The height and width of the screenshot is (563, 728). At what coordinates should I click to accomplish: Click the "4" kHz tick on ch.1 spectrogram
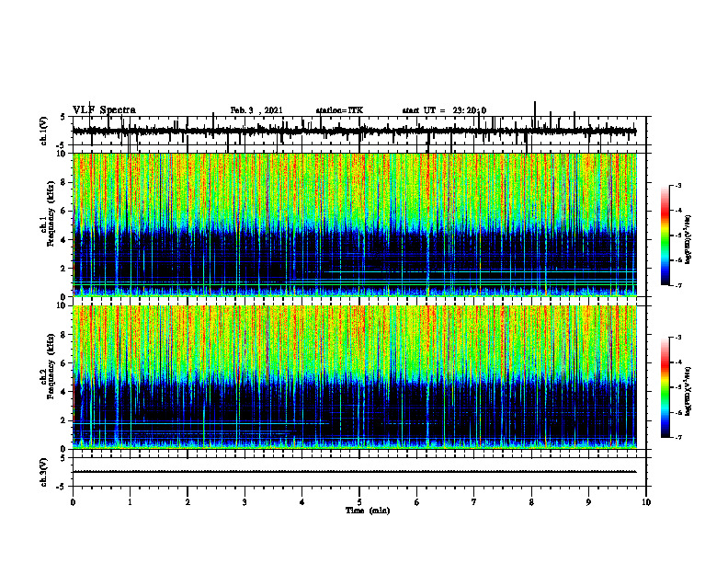64,240
